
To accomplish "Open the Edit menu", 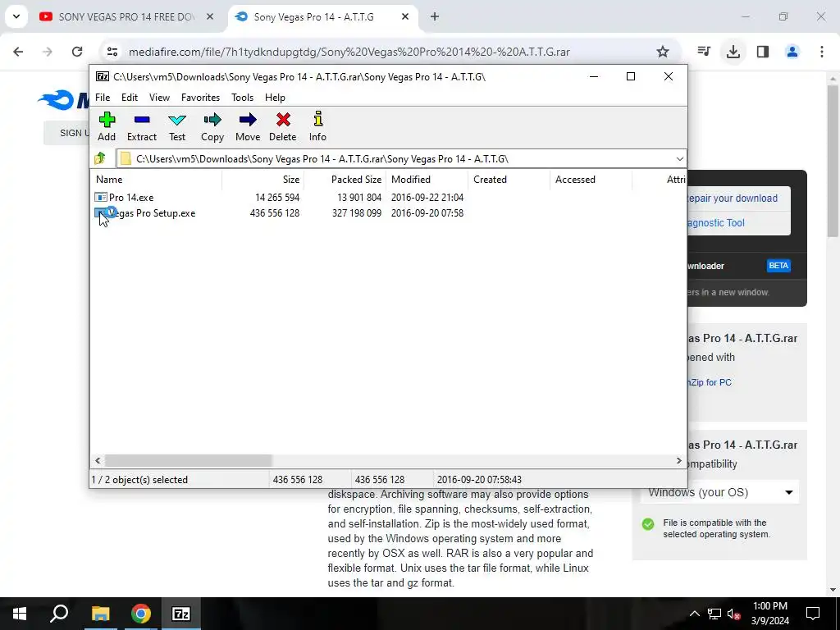I will point(129,98).
